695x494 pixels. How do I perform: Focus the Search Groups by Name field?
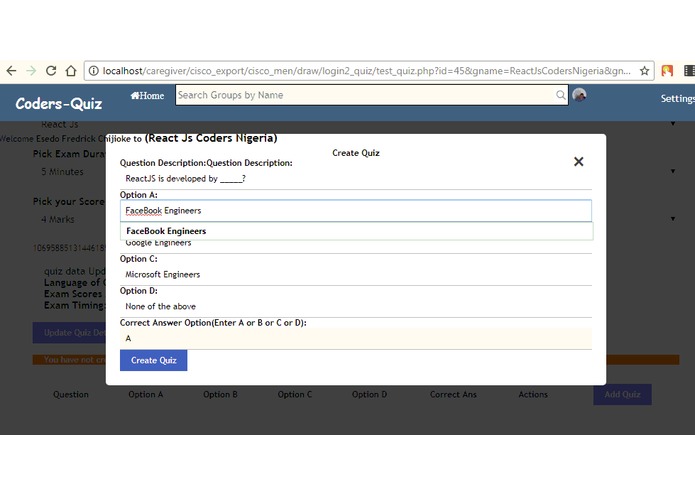tap(371, 95)
